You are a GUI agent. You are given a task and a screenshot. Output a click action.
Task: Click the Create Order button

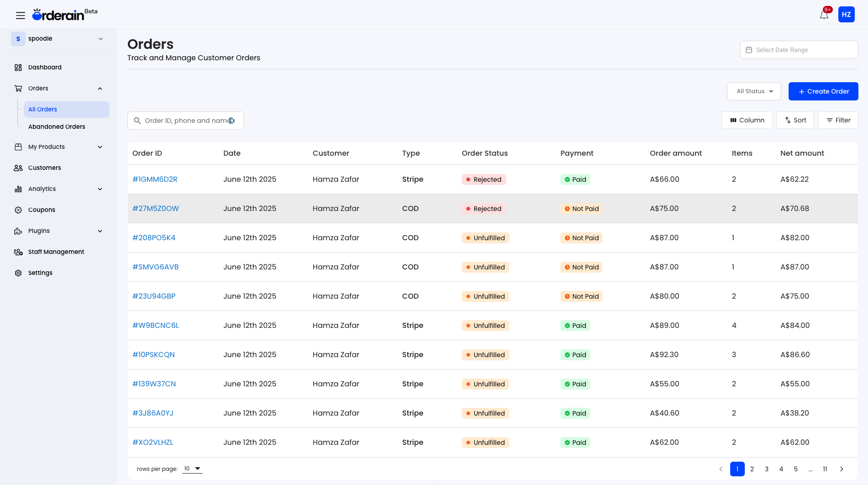(823, 91)
